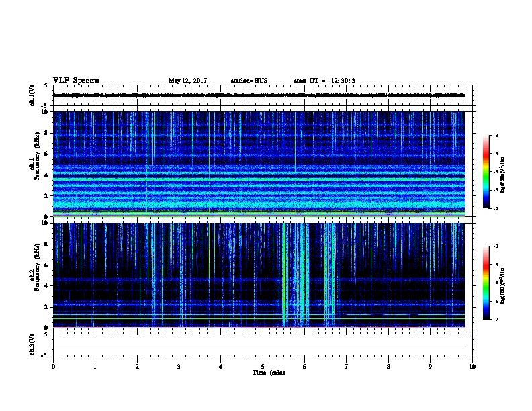The image size is (532, 411).
Task: Click the time axis tick label "0"
Action: click(x=53, y=366)
